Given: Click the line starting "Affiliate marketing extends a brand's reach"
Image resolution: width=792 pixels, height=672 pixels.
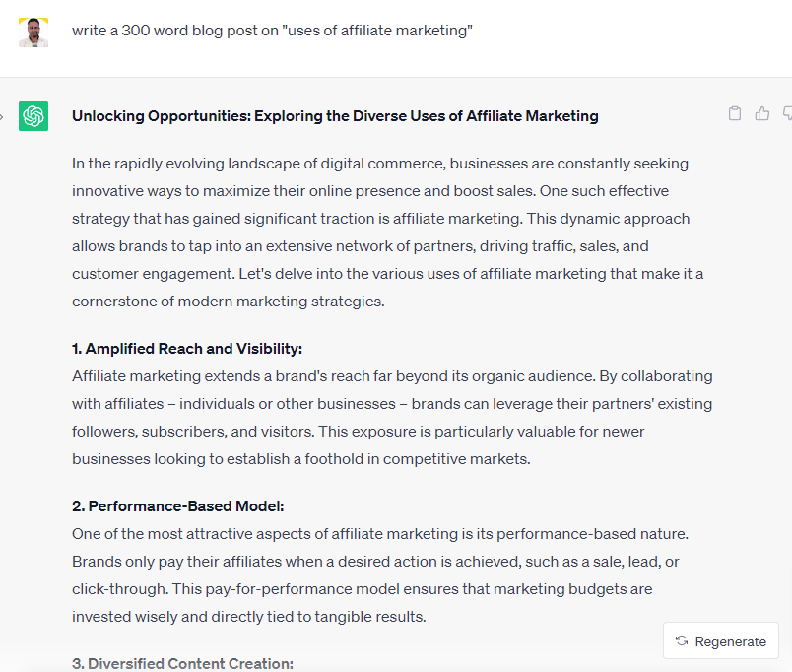Looking at the screenshot, I should (392, 376).
